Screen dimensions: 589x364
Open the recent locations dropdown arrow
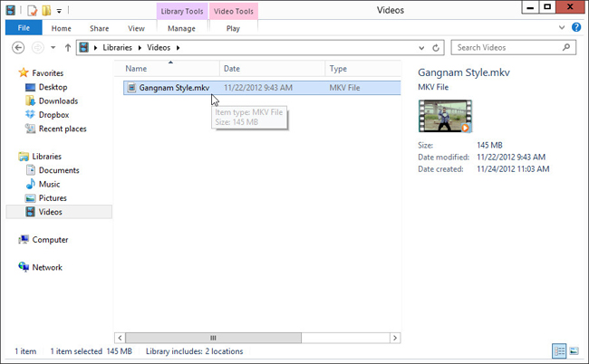point(53,48)
